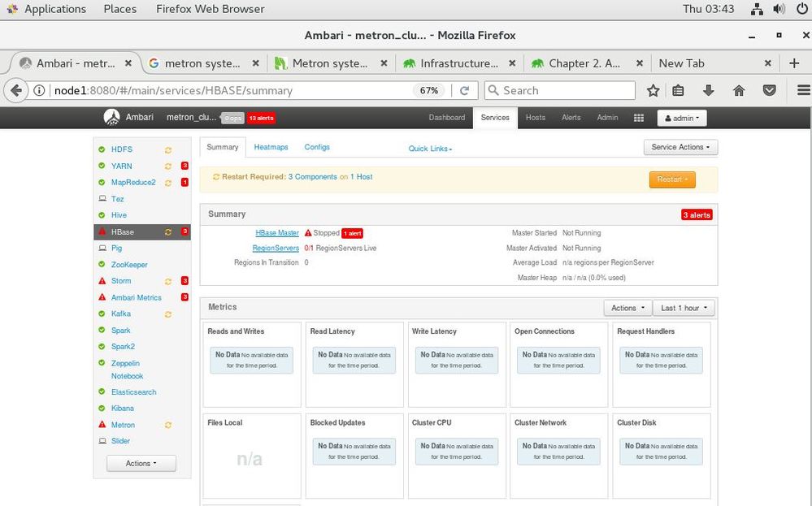
Task: Switch to the Heatmaps tab
Action: (x=271, y=147)
